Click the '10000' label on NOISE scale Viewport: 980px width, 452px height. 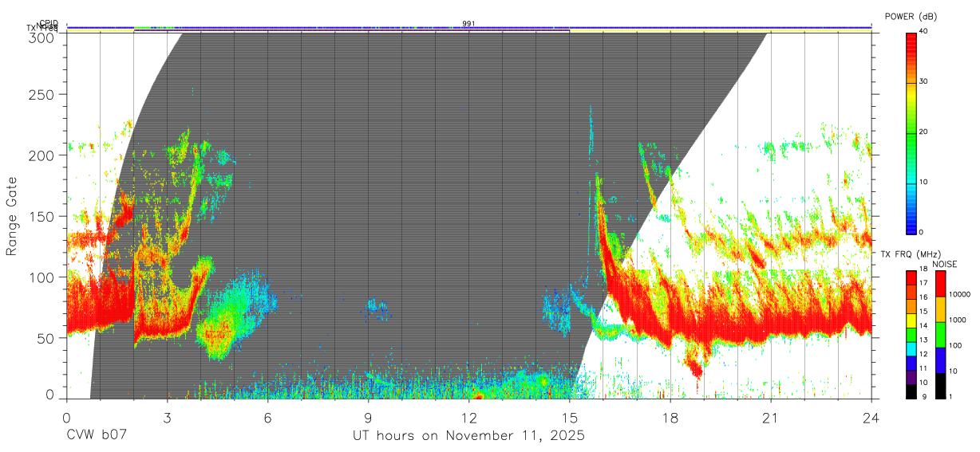(x=958, y=294)
